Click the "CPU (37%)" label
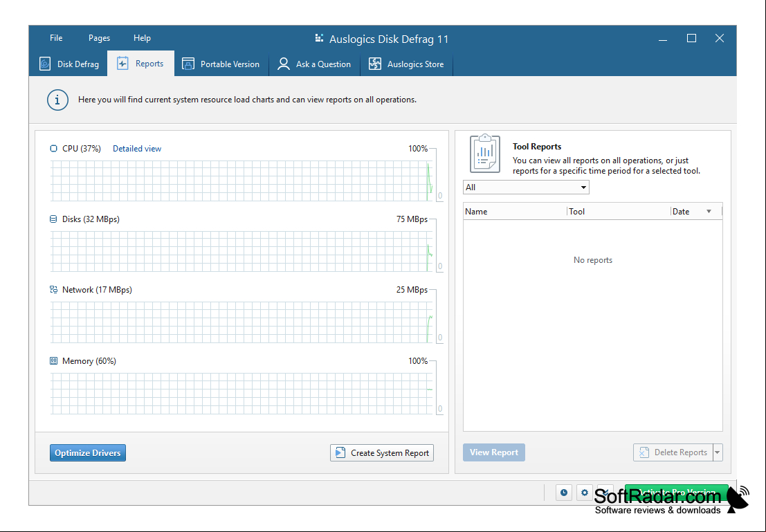766x532 pixels. pyautogui.click(x=82, y=149)
